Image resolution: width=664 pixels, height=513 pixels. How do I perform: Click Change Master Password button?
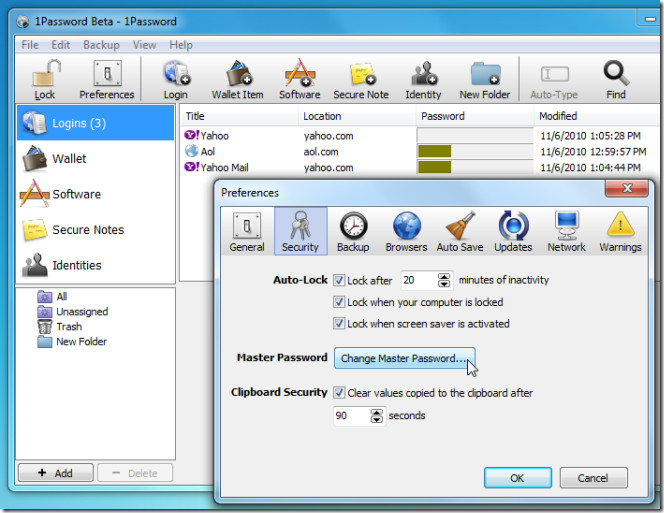click(x=404, y=358)
